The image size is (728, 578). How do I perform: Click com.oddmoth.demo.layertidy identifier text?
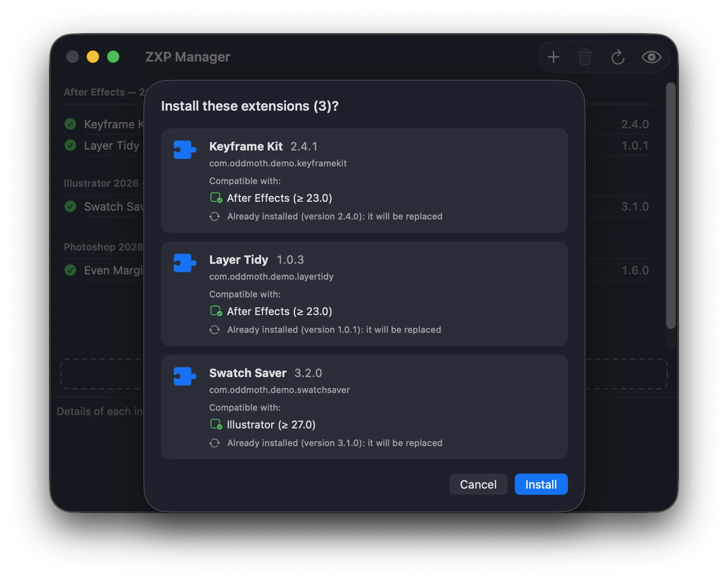(271, 277)
